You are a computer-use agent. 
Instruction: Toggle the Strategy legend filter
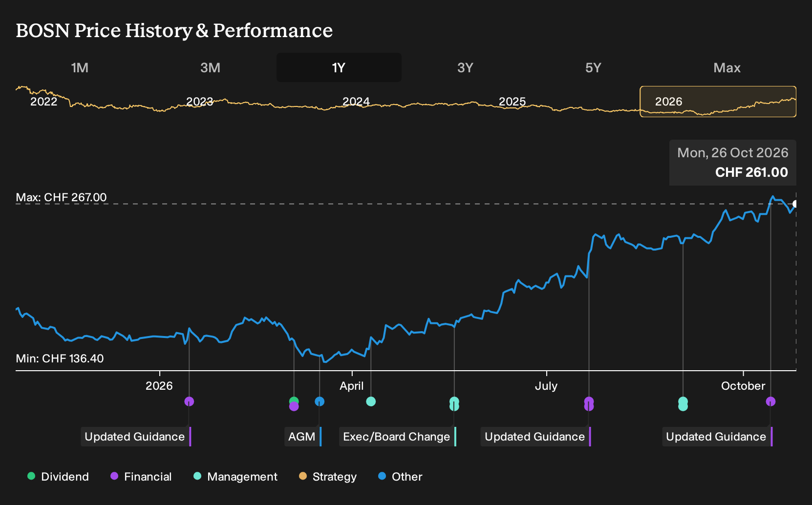click(328, 477)
